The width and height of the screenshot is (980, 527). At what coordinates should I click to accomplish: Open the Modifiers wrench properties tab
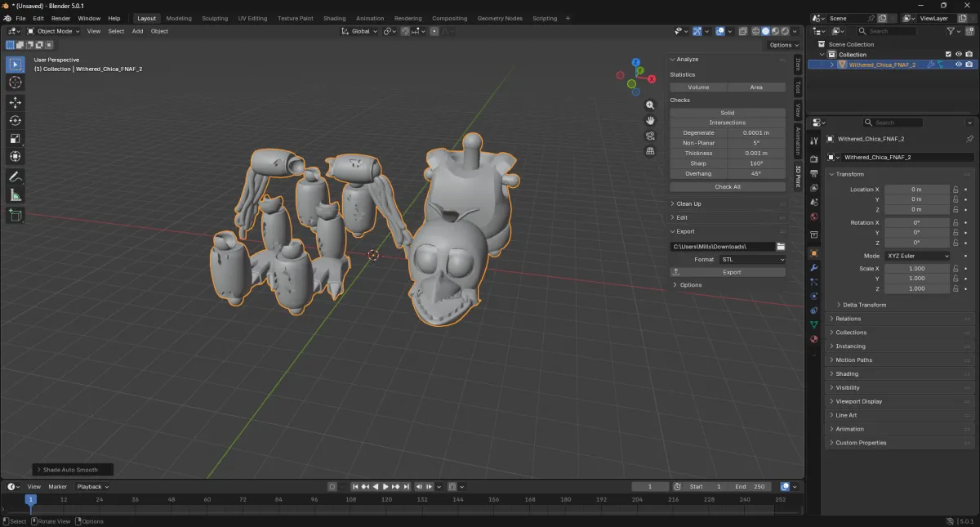coord(813,267)
